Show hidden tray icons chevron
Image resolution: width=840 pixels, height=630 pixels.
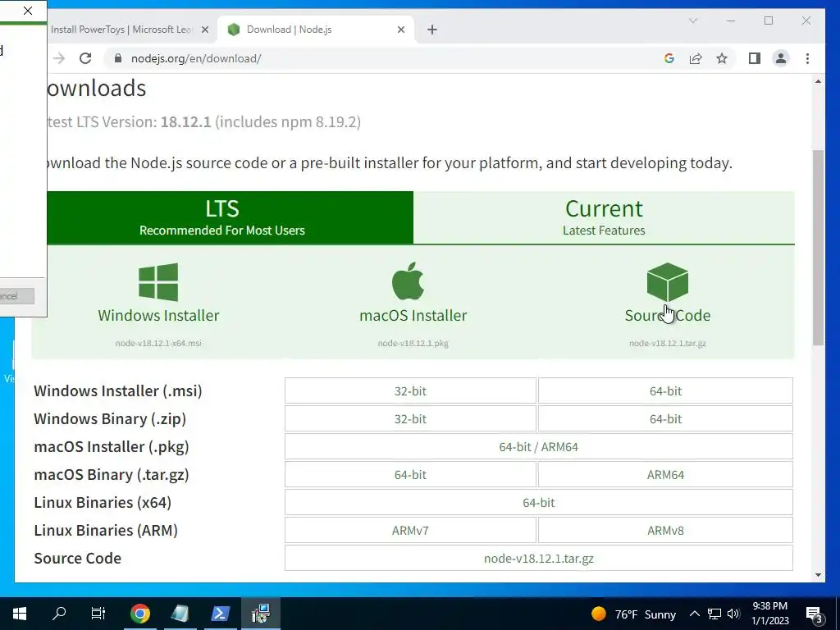(x=694, y=614)
